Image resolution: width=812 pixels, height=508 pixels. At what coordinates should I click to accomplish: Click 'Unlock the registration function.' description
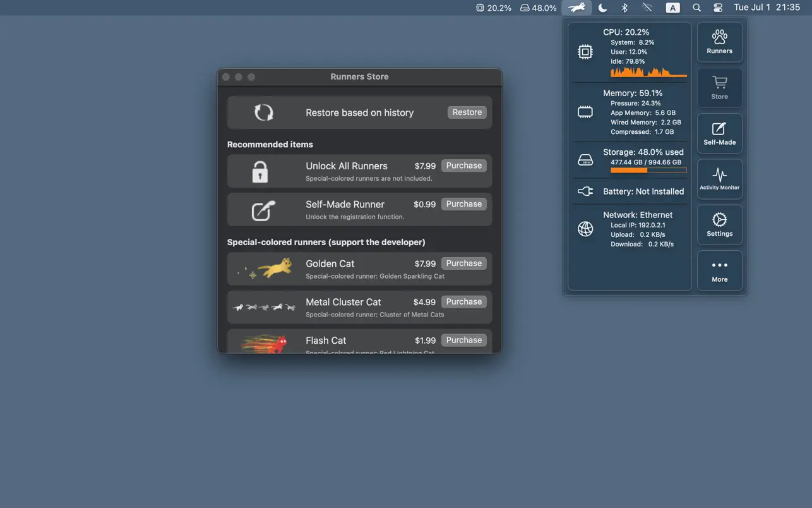click(x=355, y=217)
